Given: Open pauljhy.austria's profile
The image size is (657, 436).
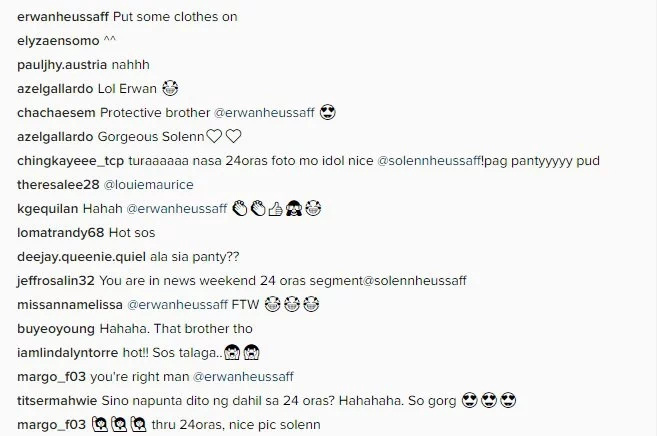Looking at the screenshot, I should click(x=62, y=65).
